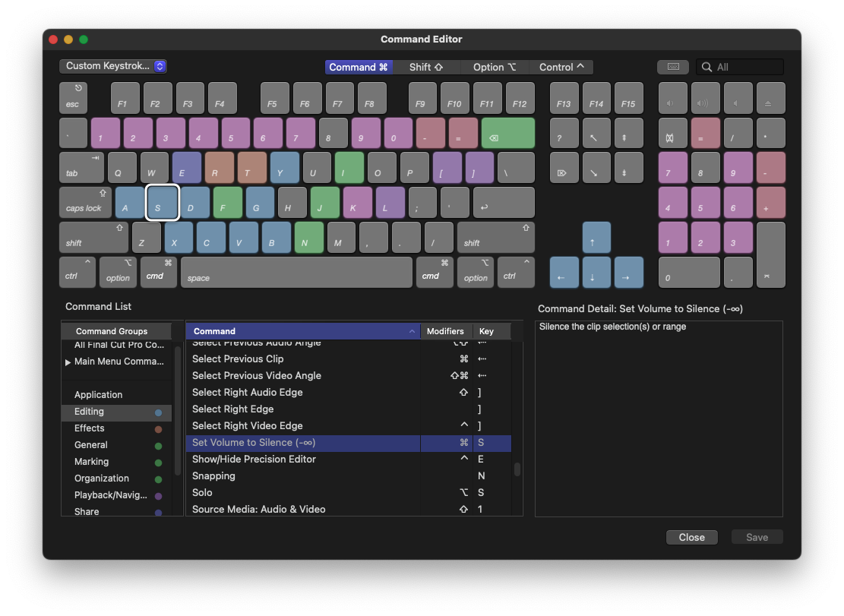Select the Organization command group

pos(117,479)
